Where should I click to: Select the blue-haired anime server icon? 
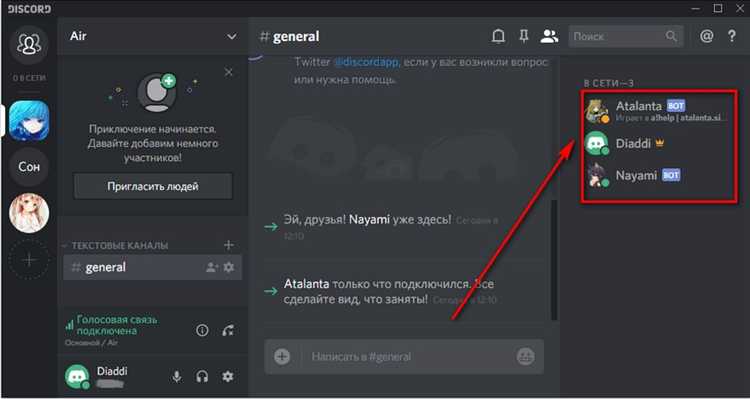[x=29, y=121]
